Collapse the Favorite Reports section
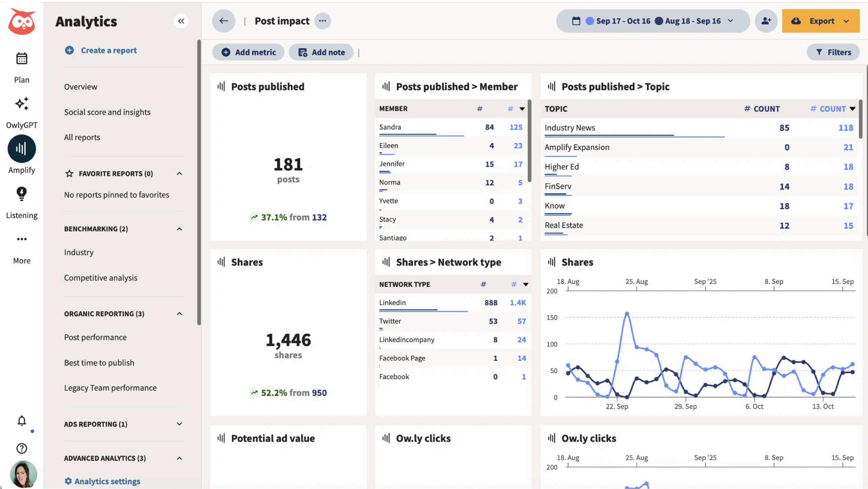This screenshot has height=489, width=868. (179, 174)
